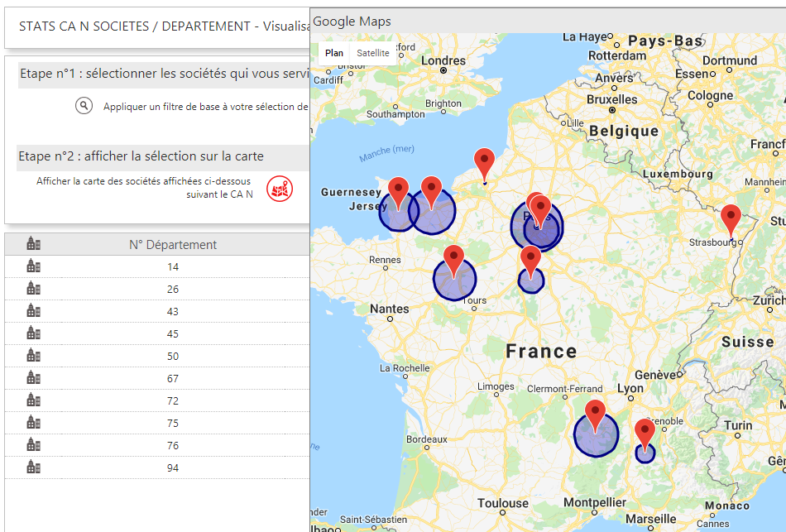Switch the map to Plan view
786x532 pixels.
[x=334, y=53]
